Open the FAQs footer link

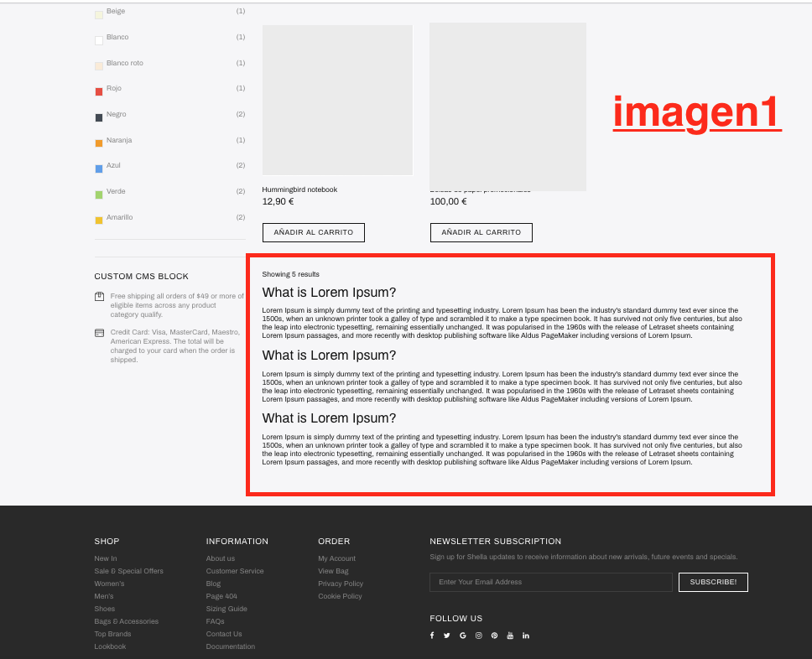tap(215, 621)
